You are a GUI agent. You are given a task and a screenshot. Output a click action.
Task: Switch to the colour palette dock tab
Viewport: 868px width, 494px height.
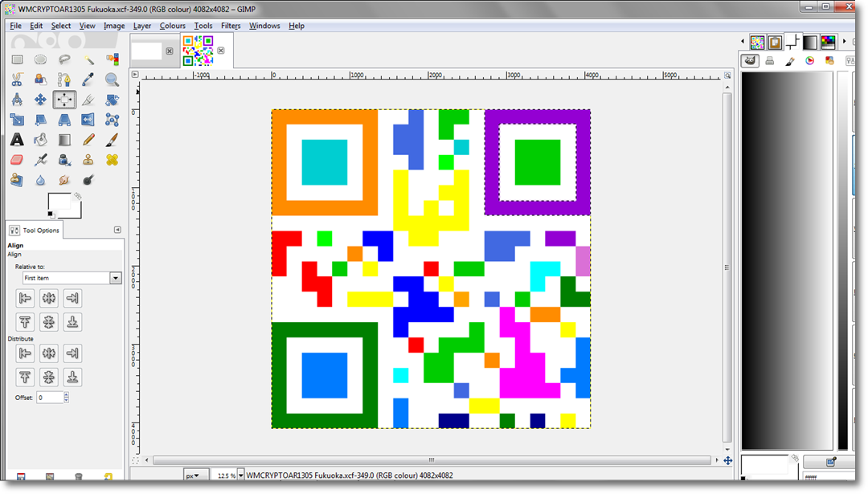[x=828, y=42]
